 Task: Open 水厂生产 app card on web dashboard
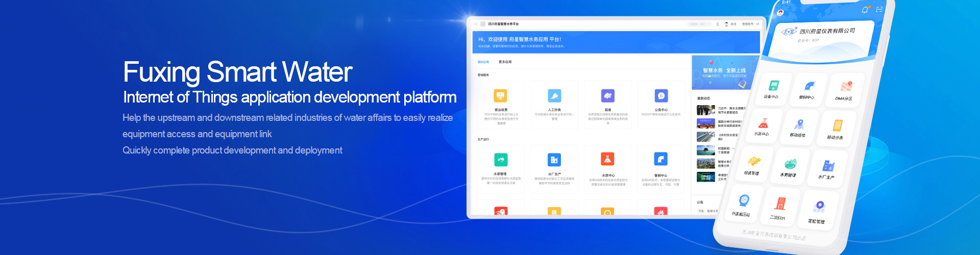(554, 169)
